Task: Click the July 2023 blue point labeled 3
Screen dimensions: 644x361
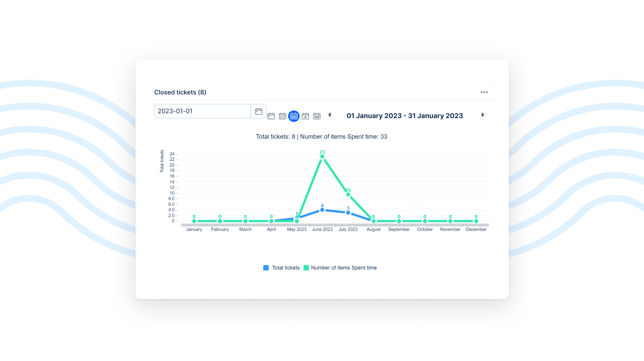Action: tap(348, 213)
